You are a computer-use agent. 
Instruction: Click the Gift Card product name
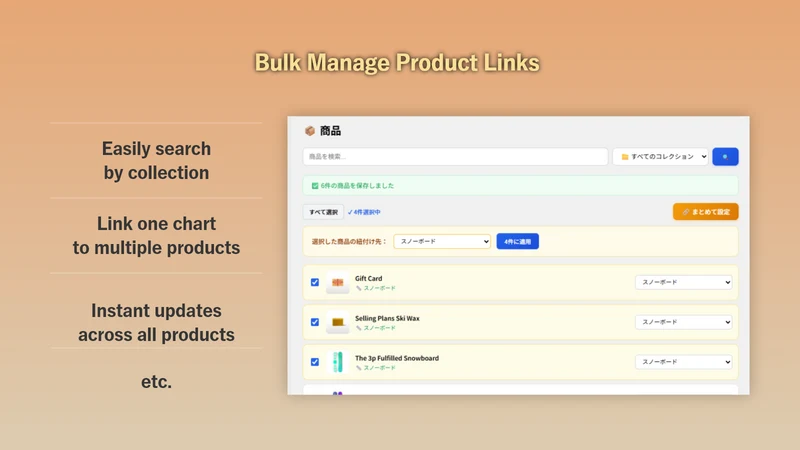pyautogui.click(x=368, y=279)
